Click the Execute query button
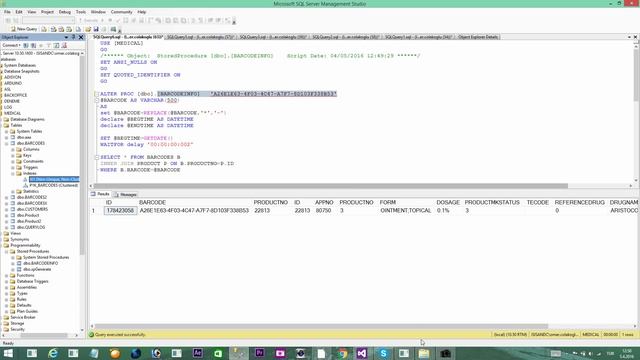The height and width of the screenshot is (360, 640). 90,20
